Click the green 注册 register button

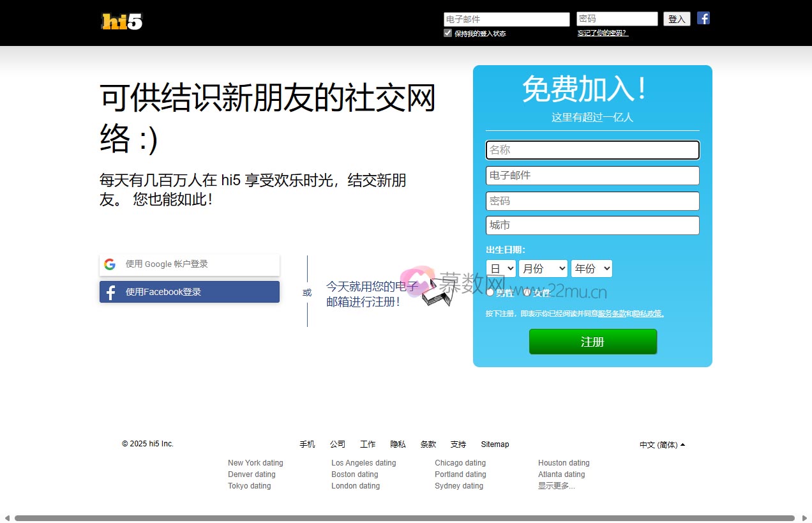(x=592, y=342)
